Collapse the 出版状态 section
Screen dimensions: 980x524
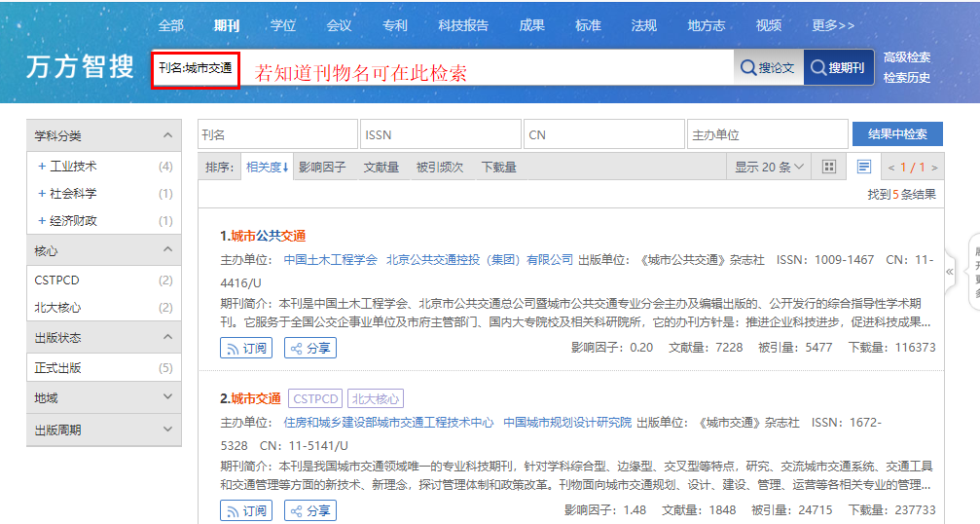[x=167, y=337]
